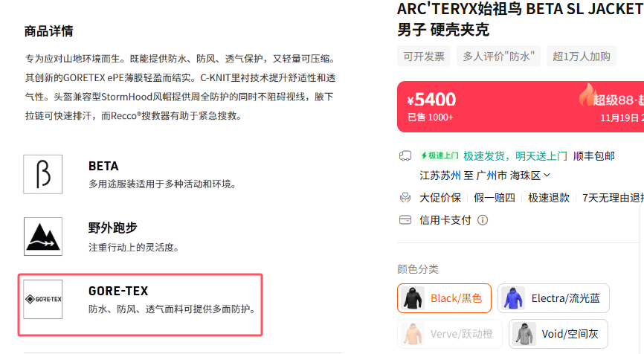Click the 可开发票 tag
This screenshot has height=354, width=644.
tap(424, 57)
